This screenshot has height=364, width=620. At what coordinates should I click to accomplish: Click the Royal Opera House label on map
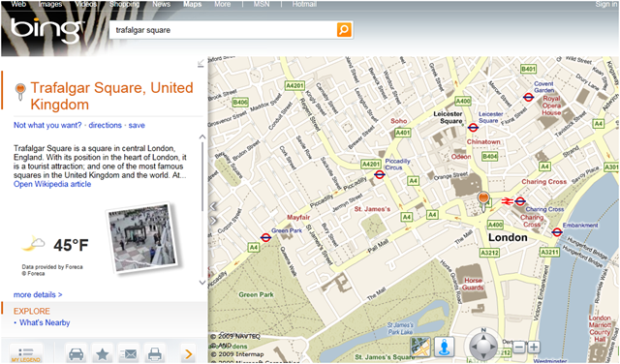click(551, 106)
